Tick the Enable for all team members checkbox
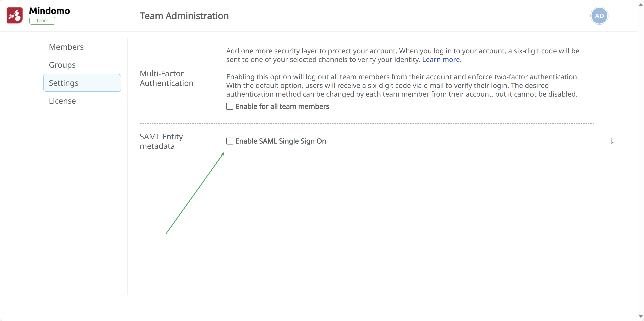This screenshot has width=644, height=321. pos(230,106)
